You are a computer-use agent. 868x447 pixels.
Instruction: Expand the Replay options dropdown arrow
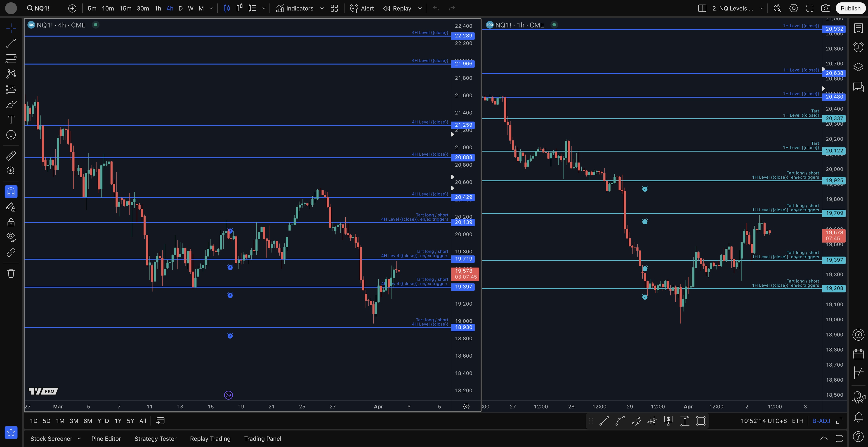coord(420,8)
